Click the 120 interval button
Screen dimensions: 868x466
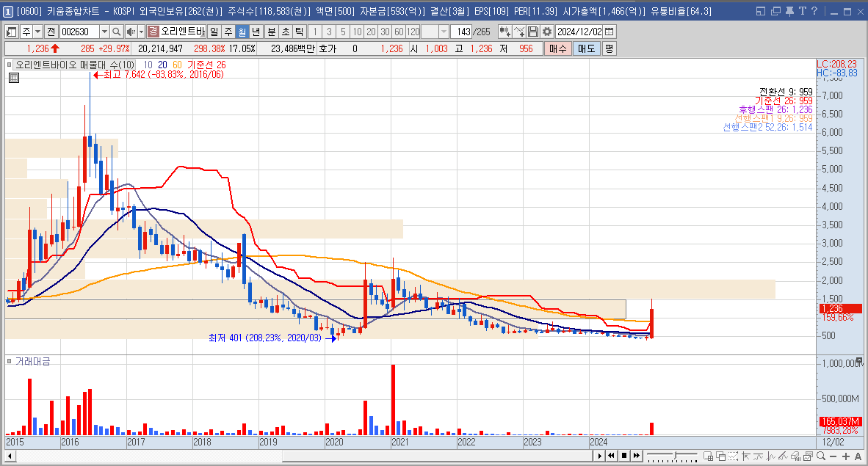(413, 32)
